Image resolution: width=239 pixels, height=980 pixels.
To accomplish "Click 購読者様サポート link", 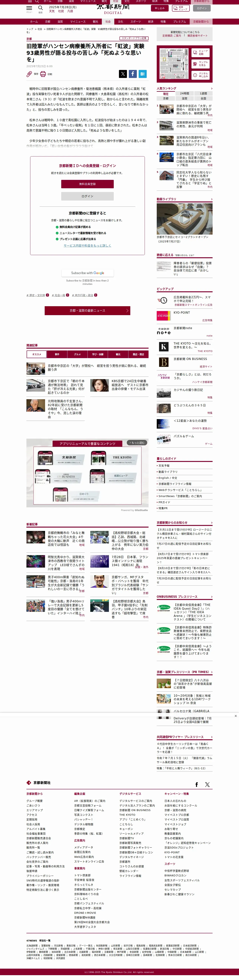I will [197, 36].
